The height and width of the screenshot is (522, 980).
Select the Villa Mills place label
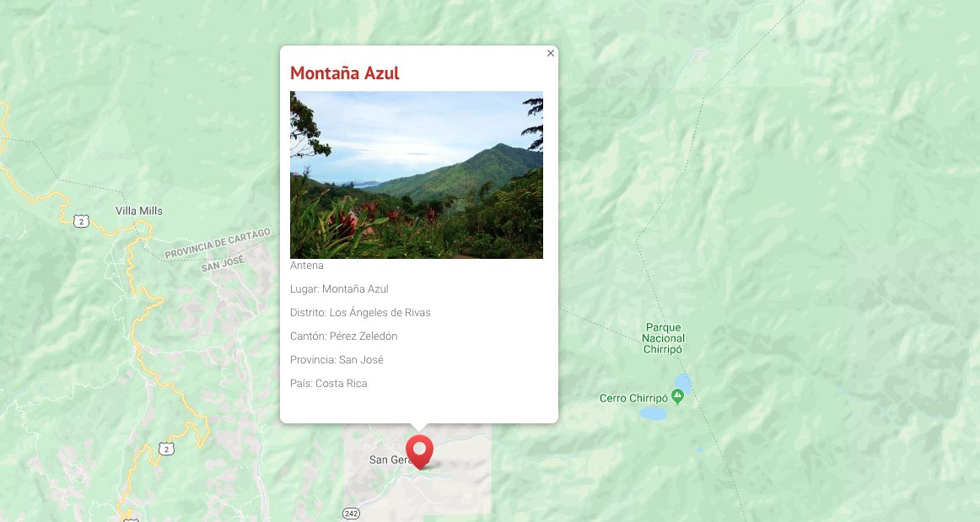coord(139,211)
